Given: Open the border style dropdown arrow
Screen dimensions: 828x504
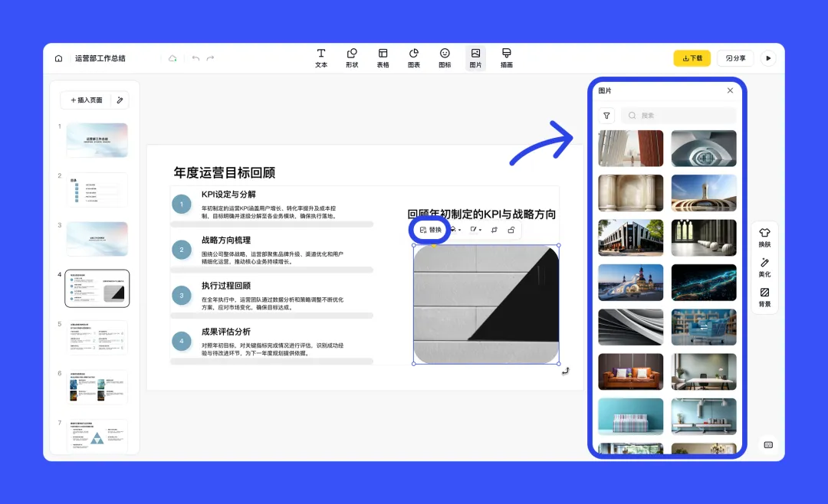Looking at the screenshot, I should 480,230.
